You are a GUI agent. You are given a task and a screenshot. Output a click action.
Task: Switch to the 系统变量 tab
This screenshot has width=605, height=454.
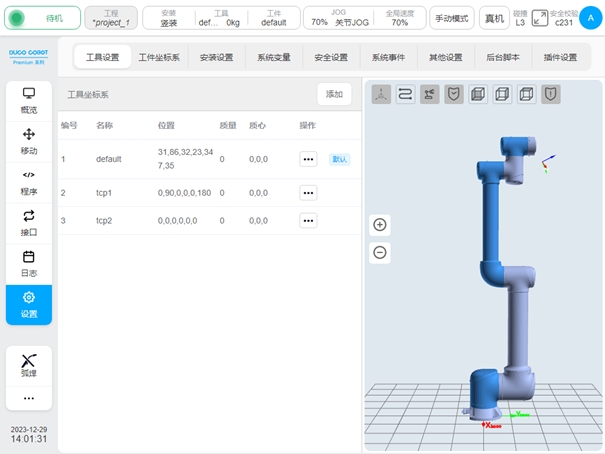273,57
